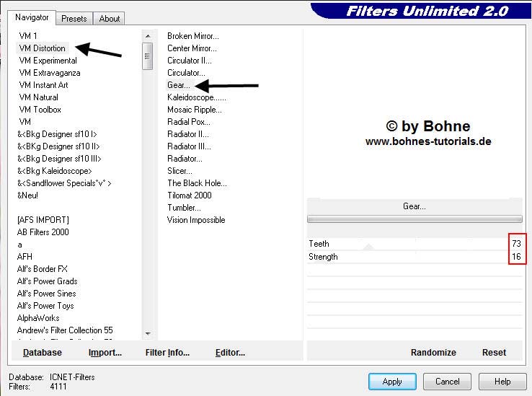Open the Presets tab
Viewport: 532px width, 396px height.
click(x=74, y=18)
